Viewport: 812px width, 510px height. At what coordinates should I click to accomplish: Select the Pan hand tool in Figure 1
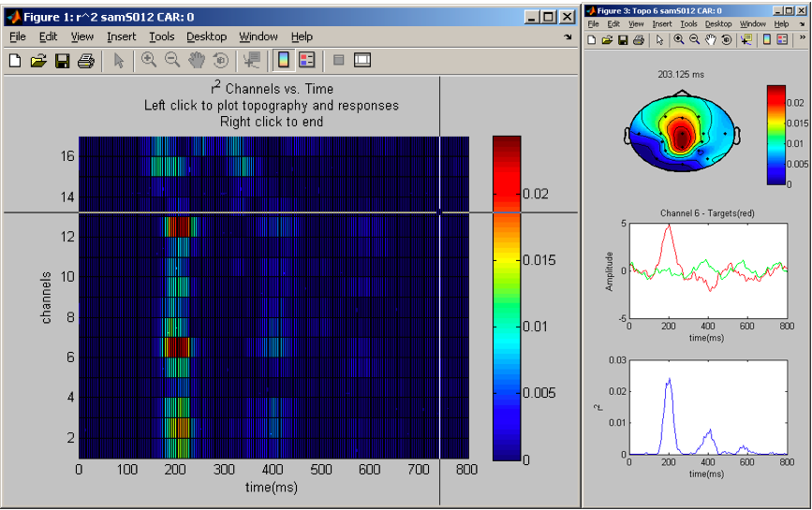(x=197, y=61)
